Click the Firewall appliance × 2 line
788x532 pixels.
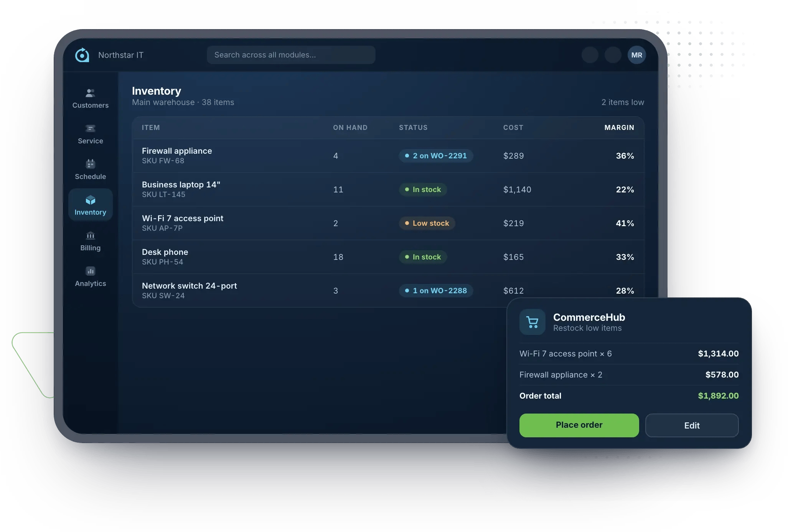561,375
